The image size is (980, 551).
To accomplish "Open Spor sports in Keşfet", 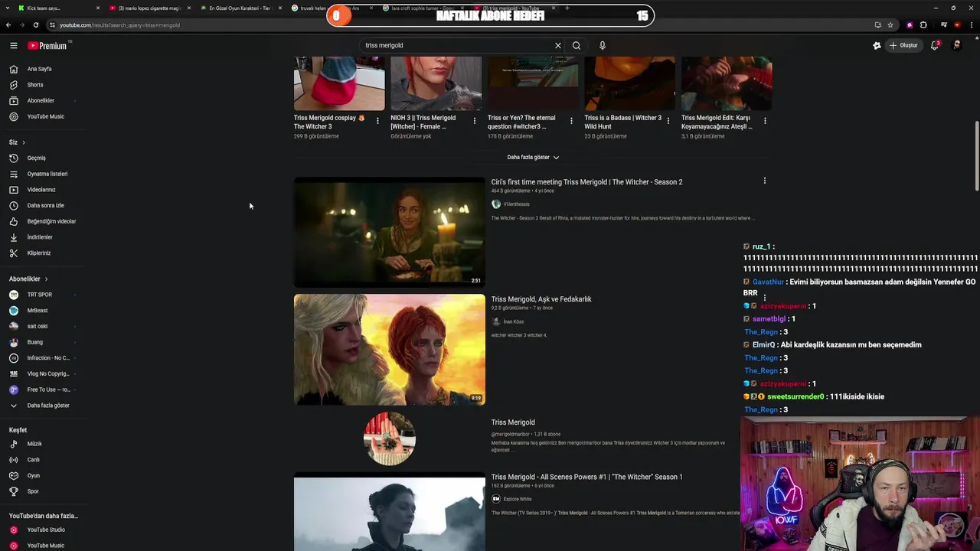I will [x=33, y=491].
